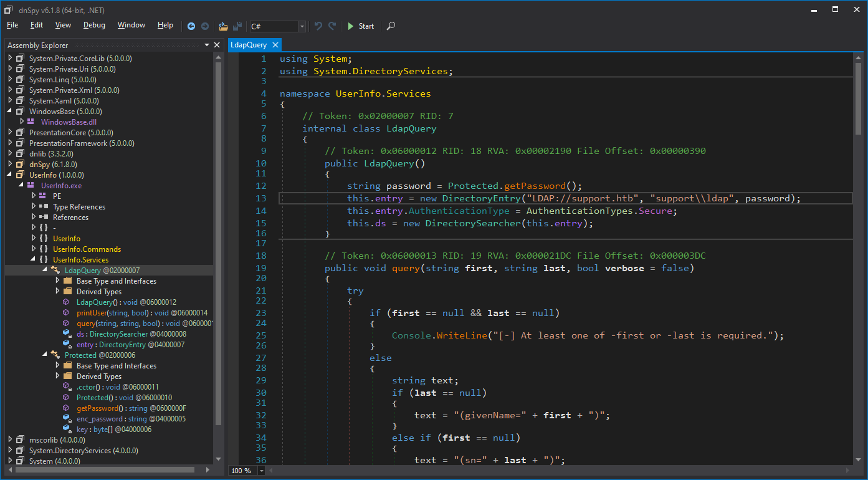The image size is (868, 480).
Task: Expand System.Private.Uri assembly node
Action: coord(10,69)
